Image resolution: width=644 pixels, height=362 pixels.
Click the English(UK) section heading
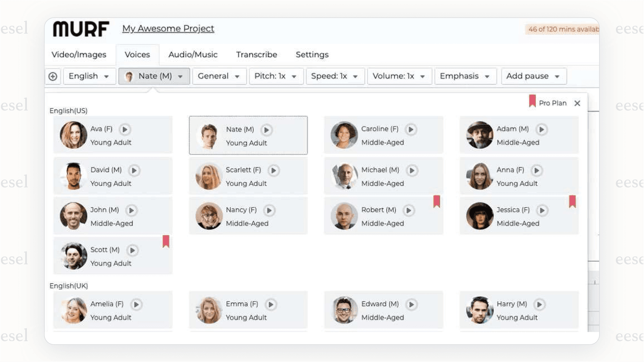(x=69, y=286)
